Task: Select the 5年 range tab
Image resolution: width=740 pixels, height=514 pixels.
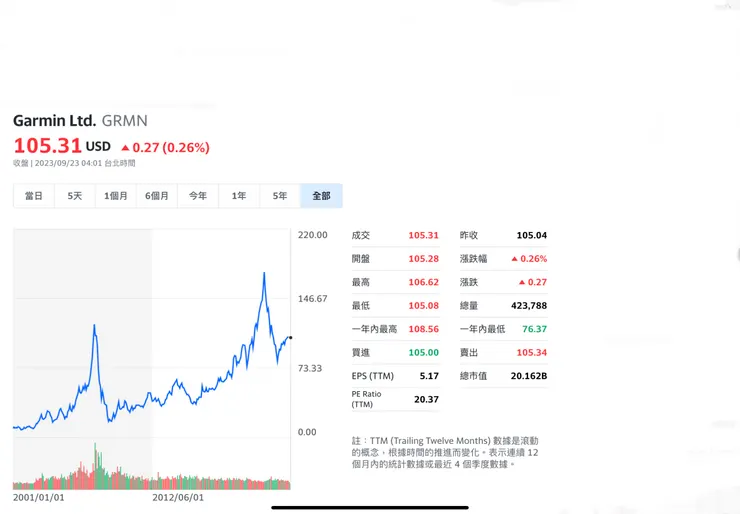Action: [280, 196]
